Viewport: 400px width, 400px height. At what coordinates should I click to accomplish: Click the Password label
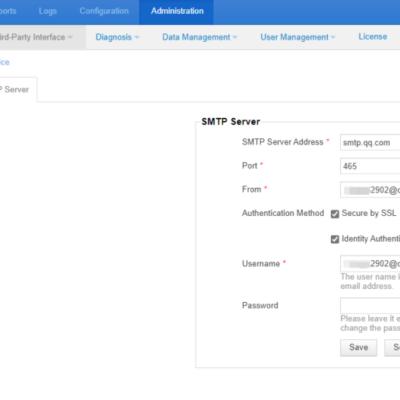click(260, 305)
